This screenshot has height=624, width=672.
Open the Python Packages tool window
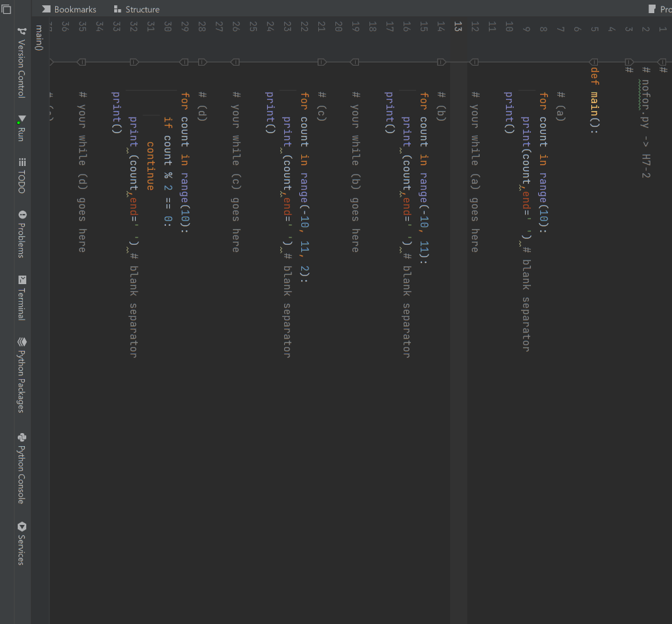click(x=22, y=375)
